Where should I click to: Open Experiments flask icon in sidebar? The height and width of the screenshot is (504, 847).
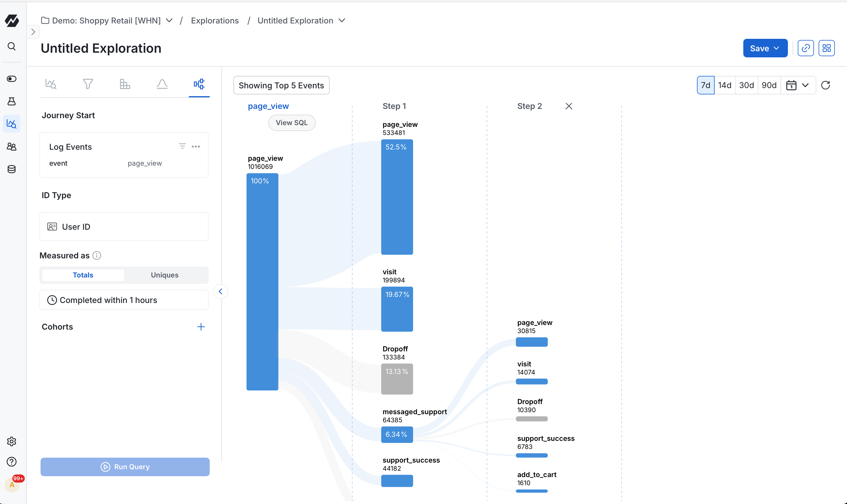pyautogui.click(x=12, y=101)
